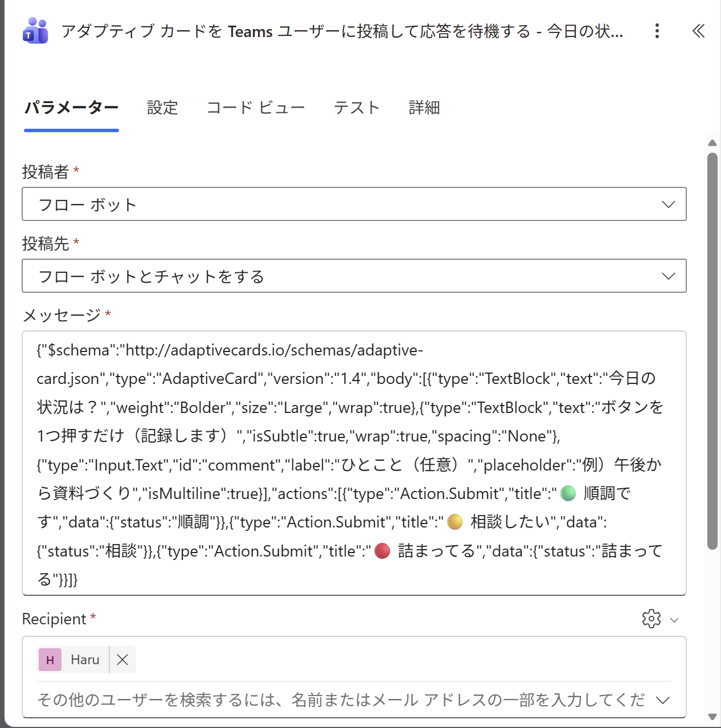The height and width of the screenshot is (728, 721).
Task: Click the vertical scrollbar thumb
Action: click(x=712, y=351)
